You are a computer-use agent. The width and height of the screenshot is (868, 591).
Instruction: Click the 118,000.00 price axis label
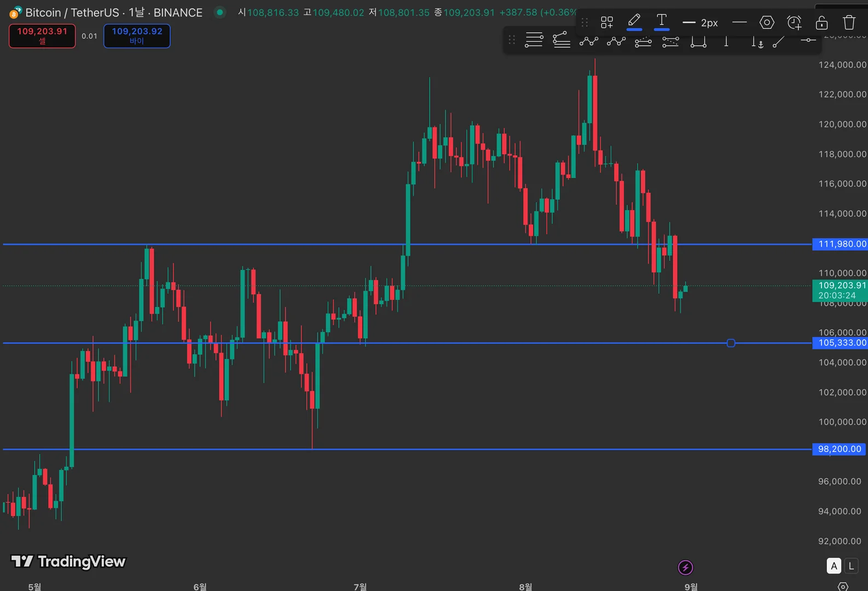pos(842,154)
